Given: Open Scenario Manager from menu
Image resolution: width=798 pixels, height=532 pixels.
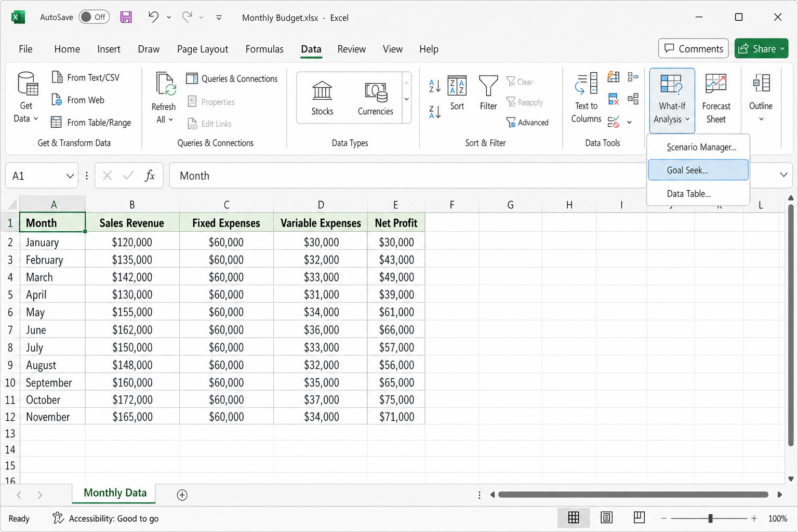Looking at the screenshot, I should point(698,147).
